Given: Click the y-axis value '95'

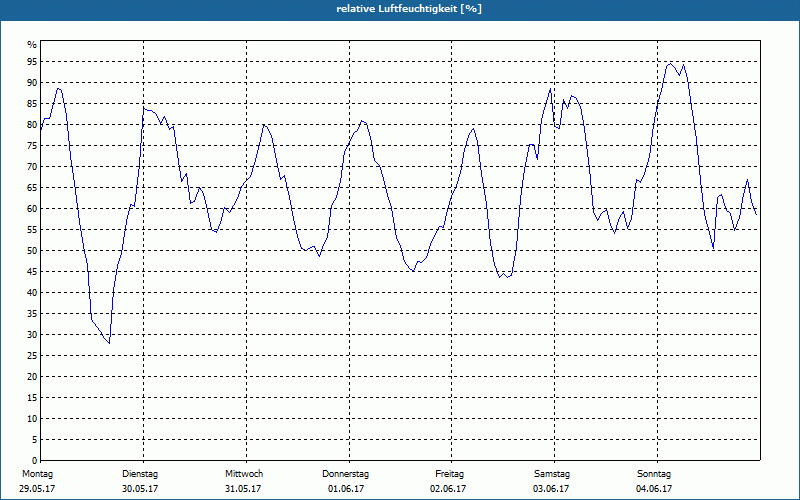Looking at the screenshot, I should (32, 62).
